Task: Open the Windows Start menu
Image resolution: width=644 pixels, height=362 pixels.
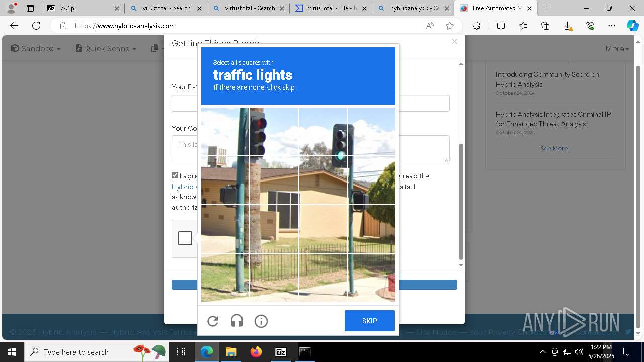Action: click(x=12, y=352)
